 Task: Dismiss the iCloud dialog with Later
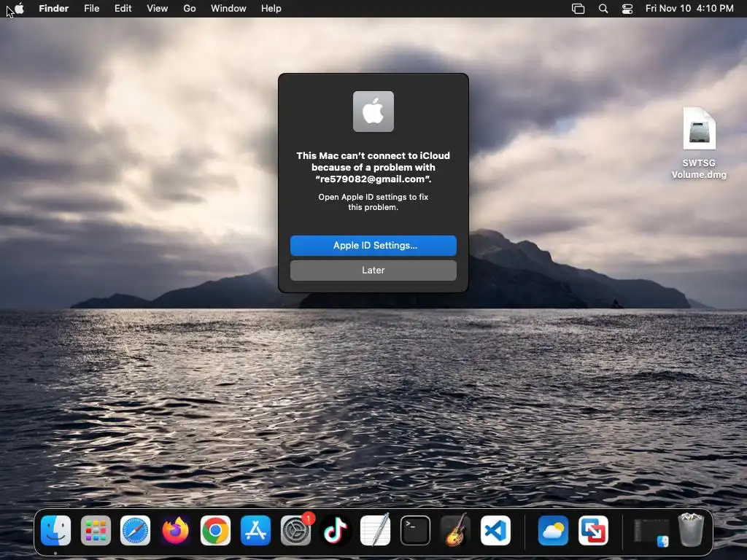[373, 270]
